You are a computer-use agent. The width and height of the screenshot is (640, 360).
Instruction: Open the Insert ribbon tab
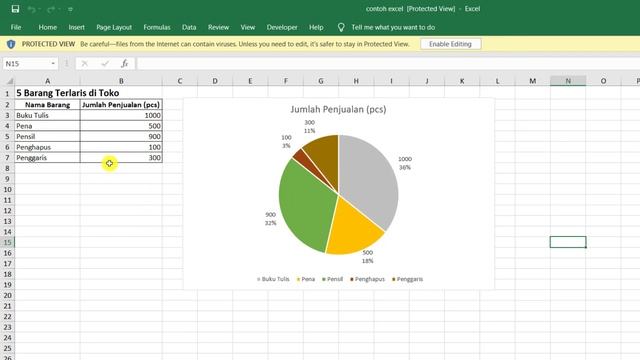tap(76, 27)
